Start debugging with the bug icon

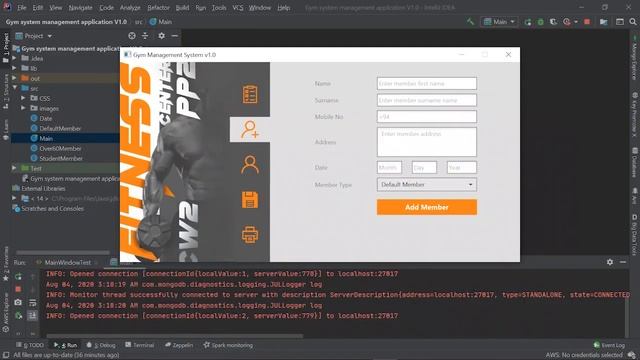coord(540,22)
